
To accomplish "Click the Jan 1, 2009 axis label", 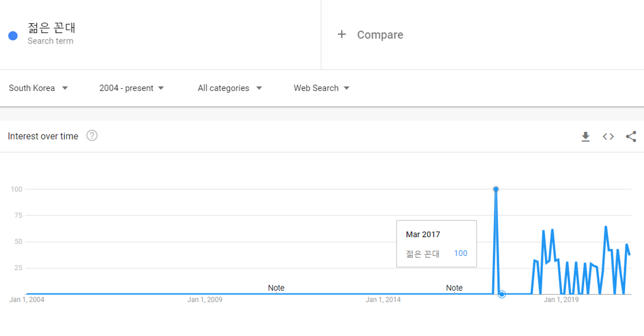I will click(205, 300).
